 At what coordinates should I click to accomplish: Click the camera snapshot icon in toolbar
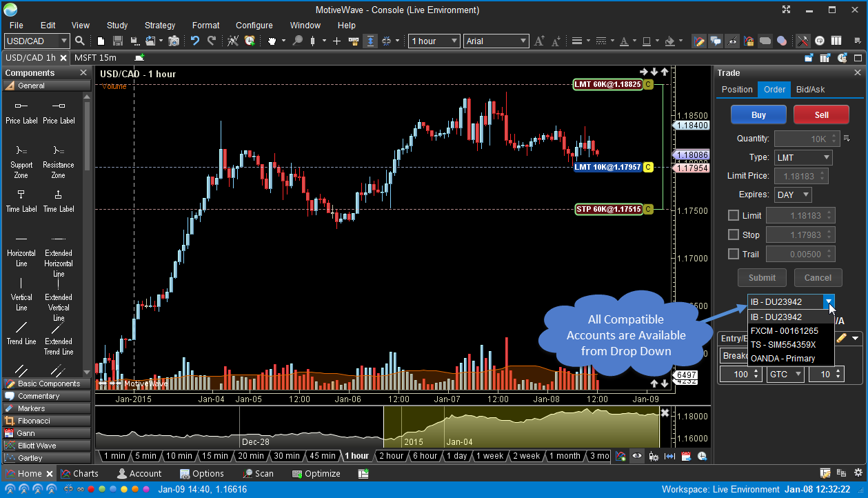pyautogui.click(x=174, y=41)
